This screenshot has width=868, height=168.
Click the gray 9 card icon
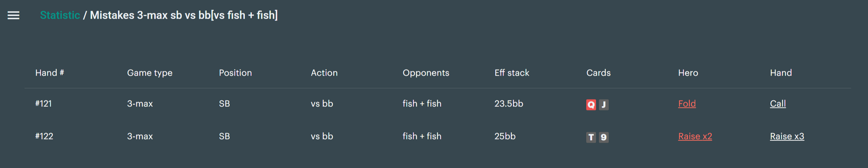[x=604, y=138]
